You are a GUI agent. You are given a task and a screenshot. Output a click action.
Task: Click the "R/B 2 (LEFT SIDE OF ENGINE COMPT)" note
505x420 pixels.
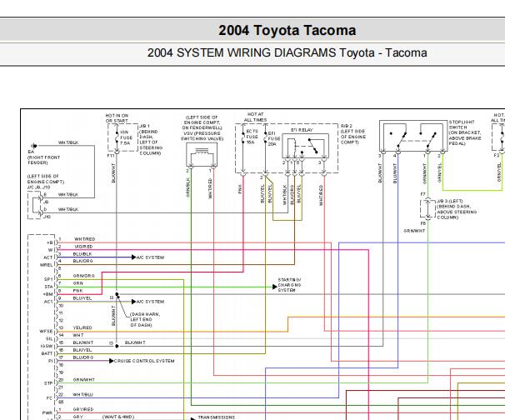(x=352, y=134)
